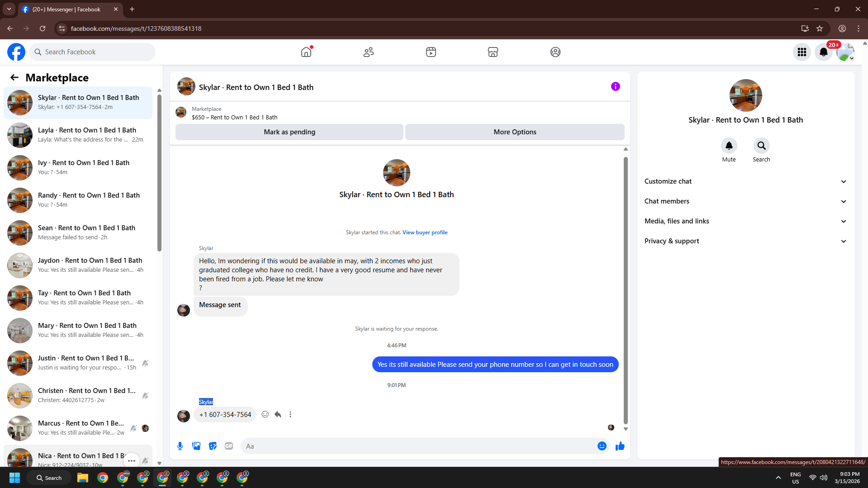Show hidden system tray icons

pyautogui.click(x=778, y=478)
